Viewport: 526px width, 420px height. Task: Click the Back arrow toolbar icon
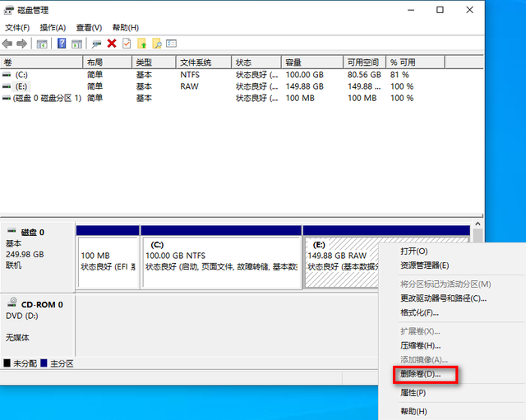point(7,44)
